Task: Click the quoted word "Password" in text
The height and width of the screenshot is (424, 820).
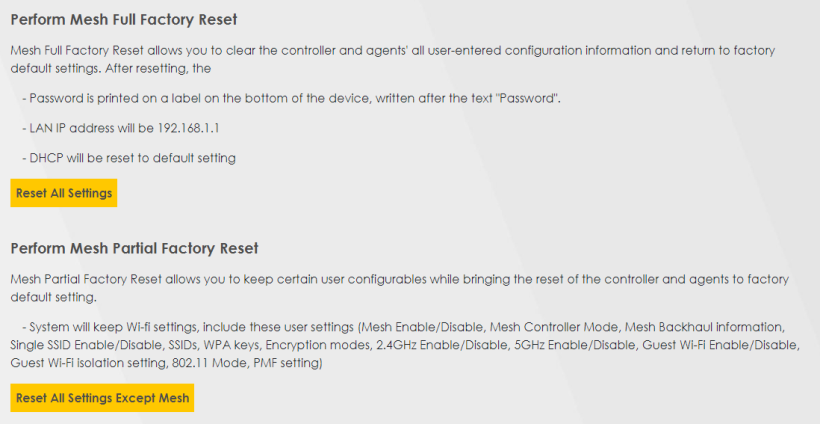Action: tap(527, 98)
